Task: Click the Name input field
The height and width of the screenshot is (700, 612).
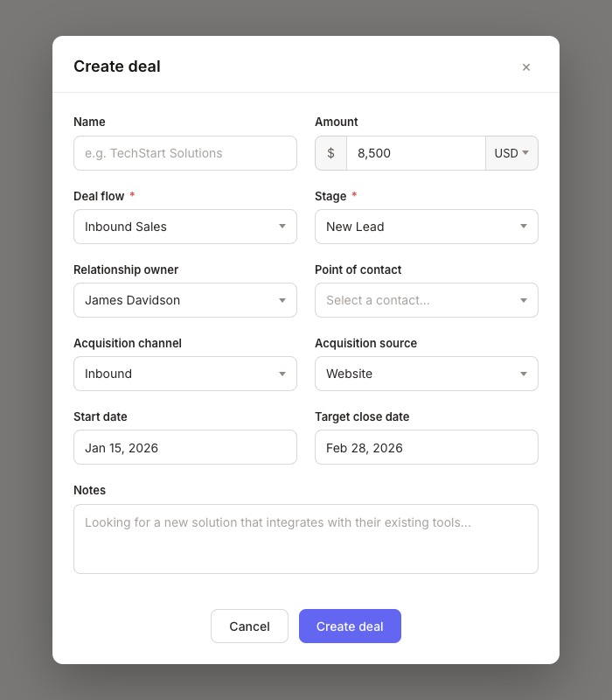Action: click(x=185, y=152)
